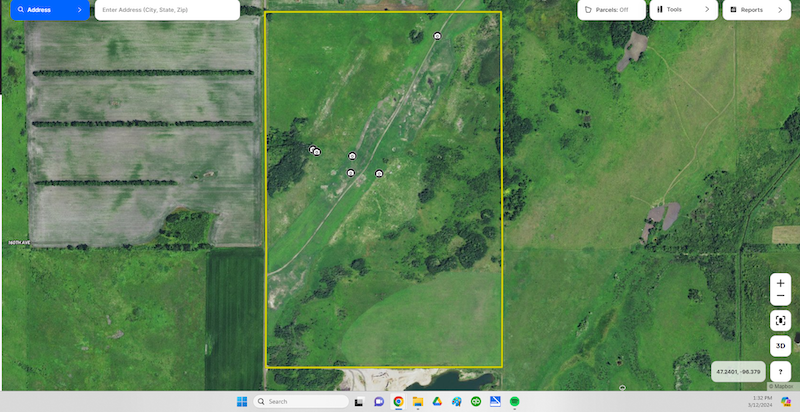Viewport: 800px width, 412px height.
Task: Open Google Chrome from the taskbar
Action: [398, 401]
